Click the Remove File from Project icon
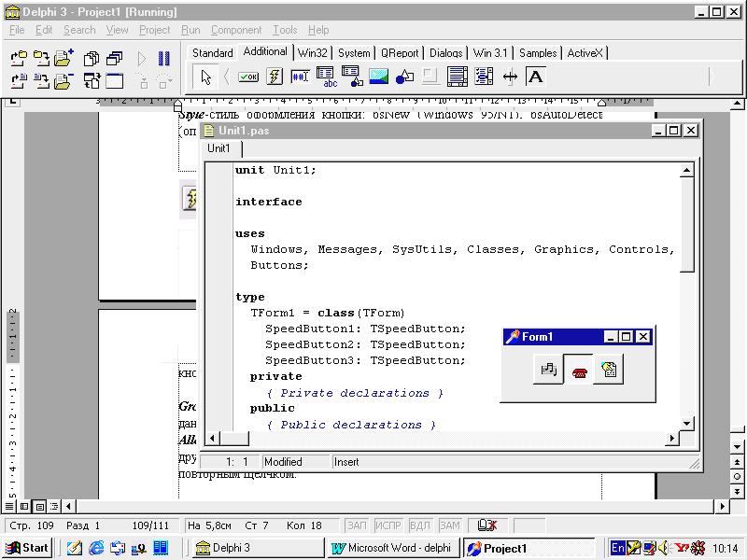 coord(63,81)
